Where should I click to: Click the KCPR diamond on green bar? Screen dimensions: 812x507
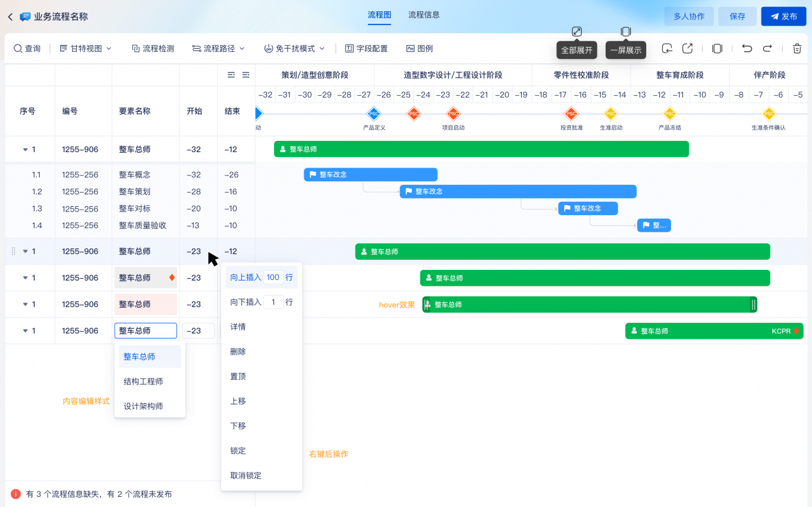797,331
